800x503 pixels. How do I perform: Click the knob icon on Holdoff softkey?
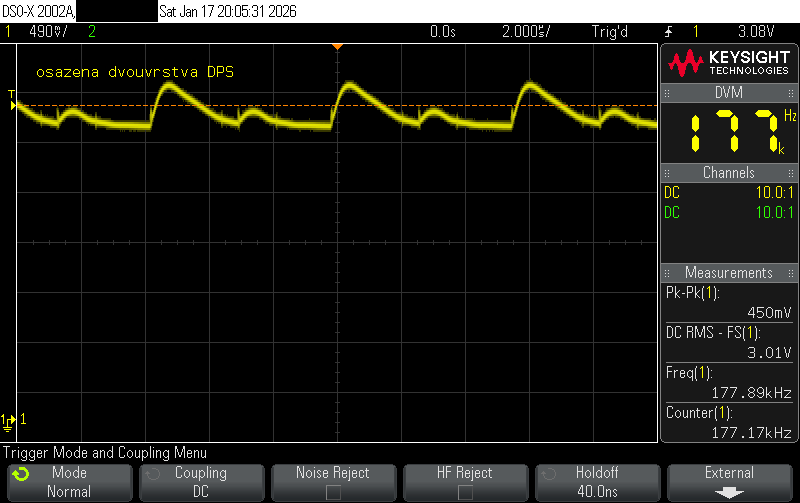point(545,474)
